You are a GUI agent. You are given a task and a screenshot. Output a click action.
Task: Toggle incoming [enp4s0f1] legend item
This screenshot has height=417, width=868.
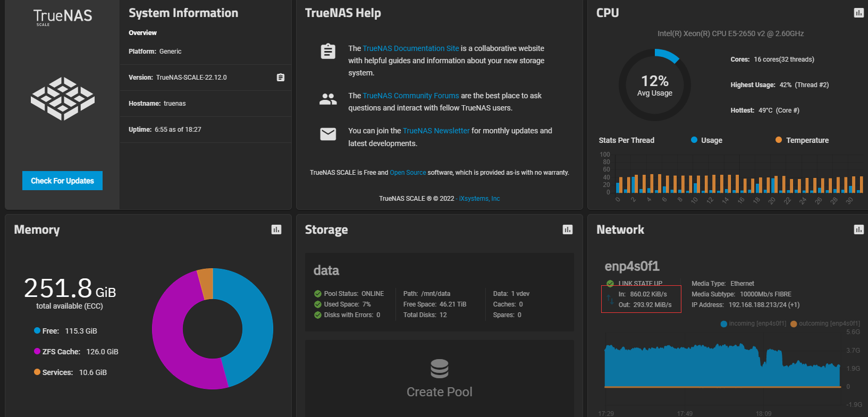(753, 324)
